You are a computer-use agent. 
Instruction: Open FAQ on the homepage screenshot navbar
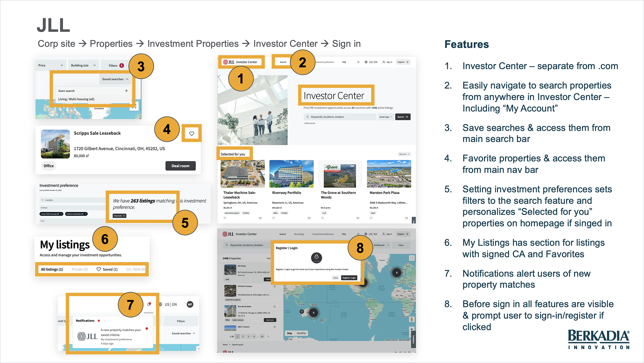(344, 62)
